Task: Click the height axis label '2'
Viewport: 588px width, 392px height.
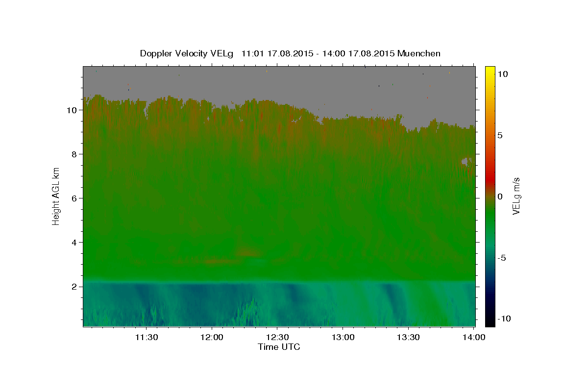Action: tap(74, 286)
